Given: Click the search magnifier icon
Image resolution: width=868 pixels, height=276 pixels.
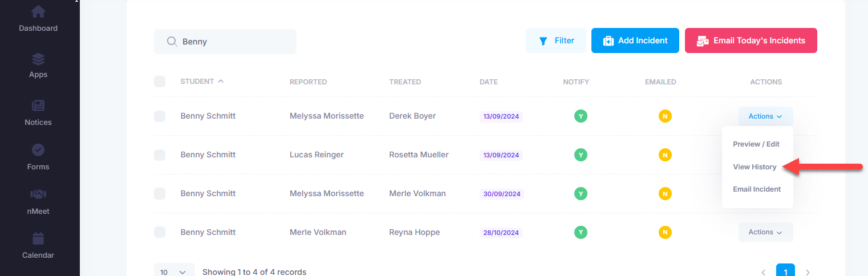Looking at the screenshot, I should click(x=171, y=42).
